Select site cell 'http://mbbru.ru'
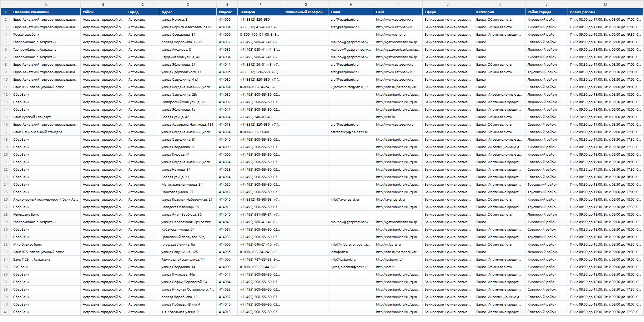The height and width of the screenshot is (322, 644). 398,245
